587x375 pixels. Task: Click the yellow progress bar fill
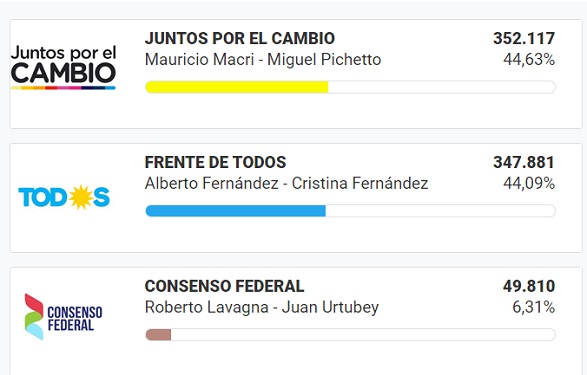click(237, 87)
